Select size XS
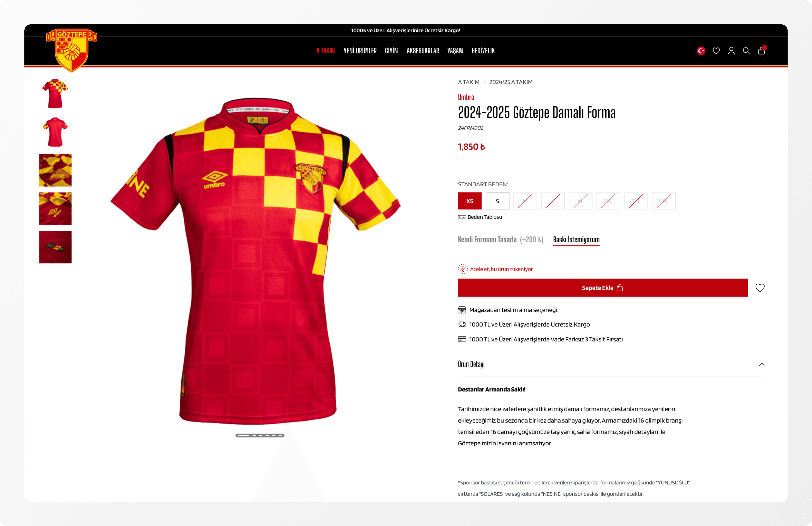Viewport: 812px width, 526px height. point(470,201)
